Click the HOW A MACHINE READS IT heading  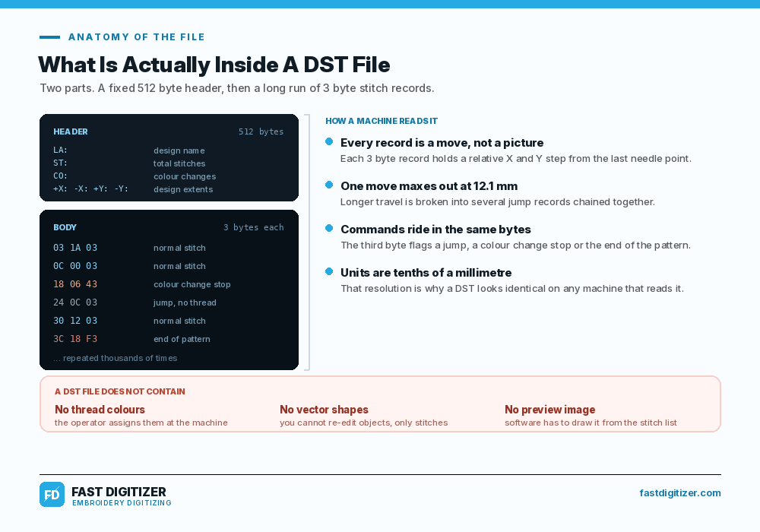click(x=382, y=121)
